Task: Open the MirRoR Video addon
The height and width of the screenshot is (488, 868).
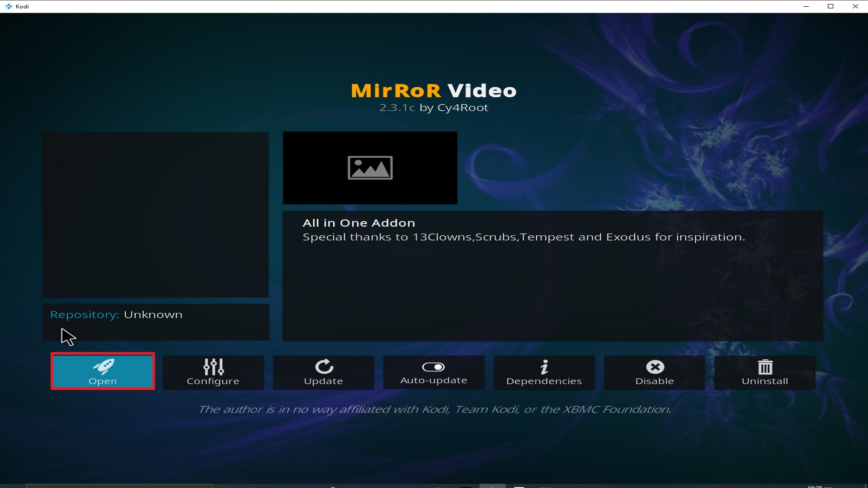Action: point(103,371)
